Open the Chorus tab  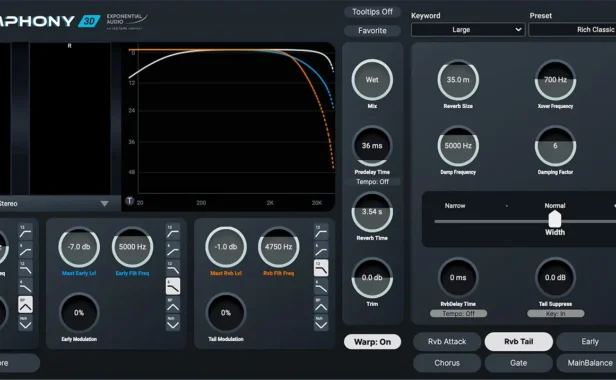tap(447, 363)
